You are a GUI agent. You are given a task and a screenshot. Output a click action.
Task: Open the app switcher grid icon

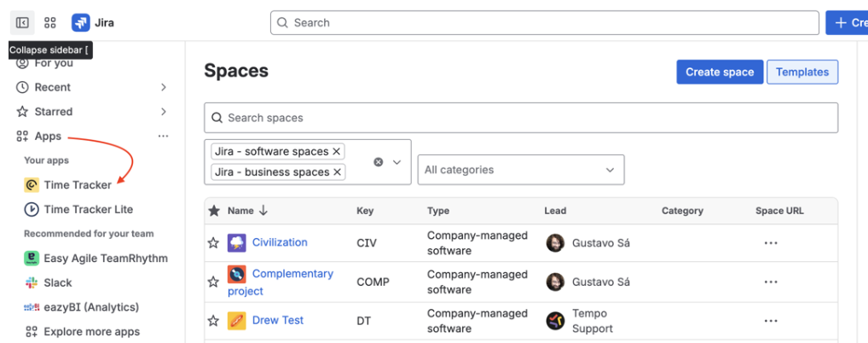49,23
